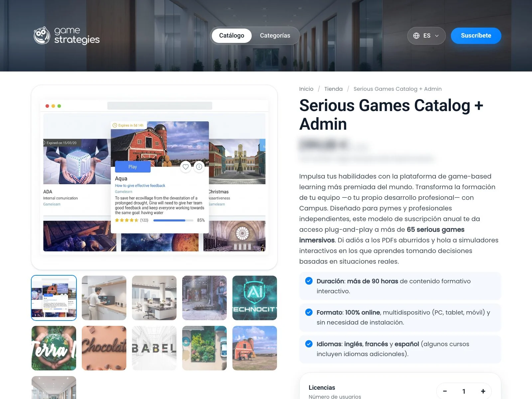Click the Idiomas checkmark icon

[x=309, y=344]
